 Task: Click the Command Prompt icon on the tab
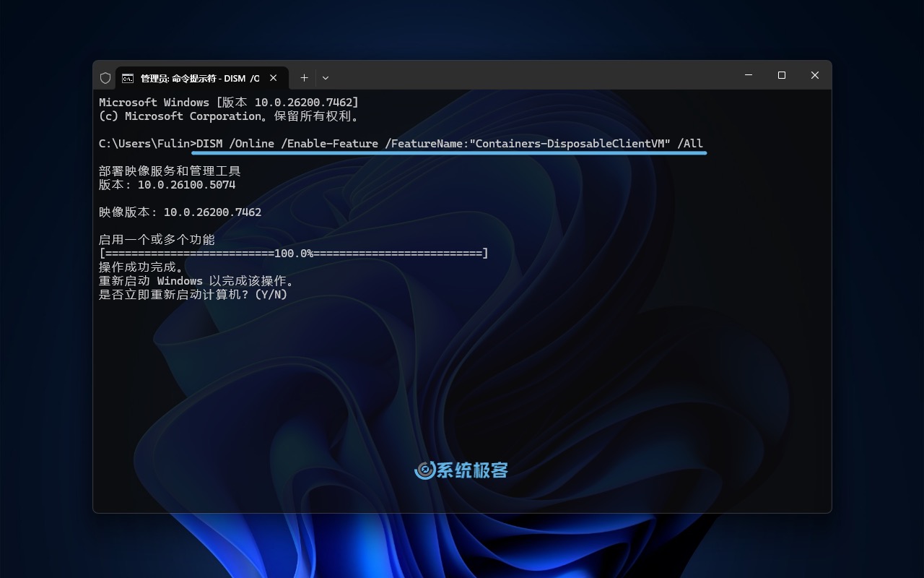(x=128, y=77)
